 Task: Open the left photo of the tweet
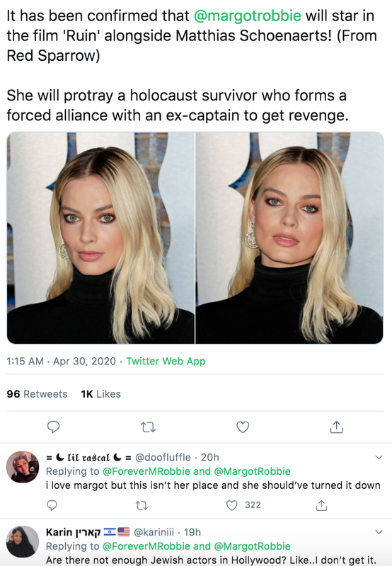pos(100,238)
